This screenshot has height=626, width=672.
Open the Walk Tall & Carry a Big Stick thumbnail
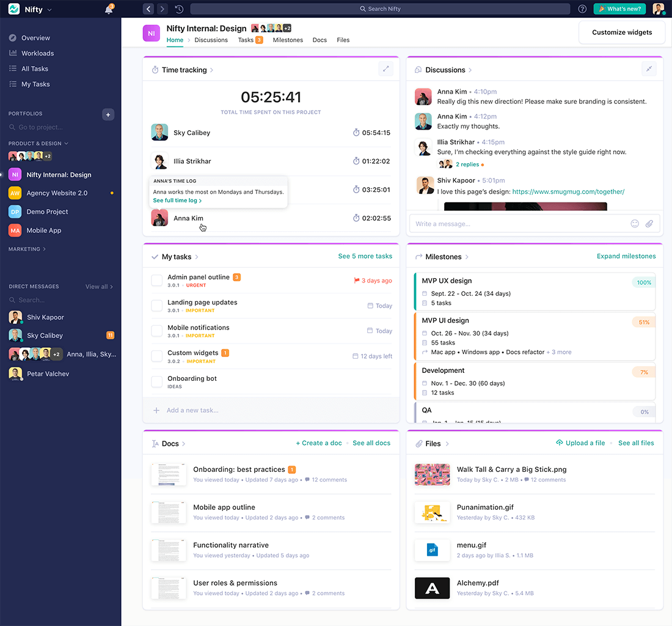pyautogui.click(x=433, y=474)
